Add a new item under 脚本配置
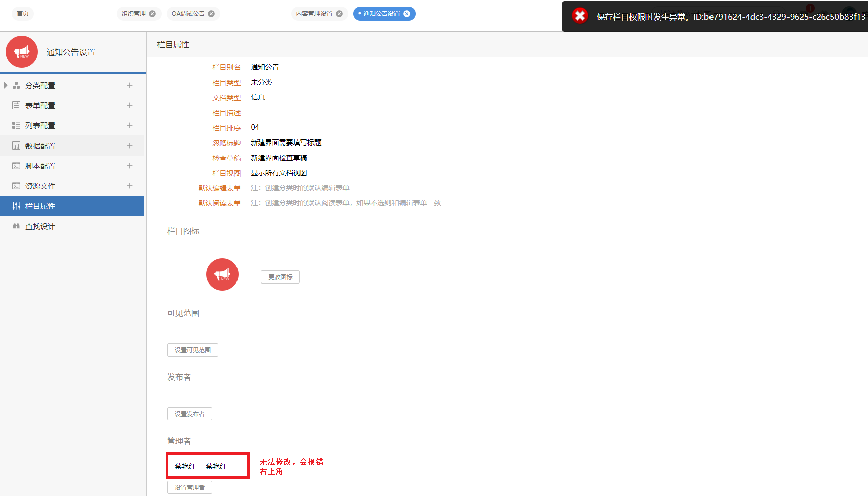The height and width of the screenshot is (496, 868). 130,166
